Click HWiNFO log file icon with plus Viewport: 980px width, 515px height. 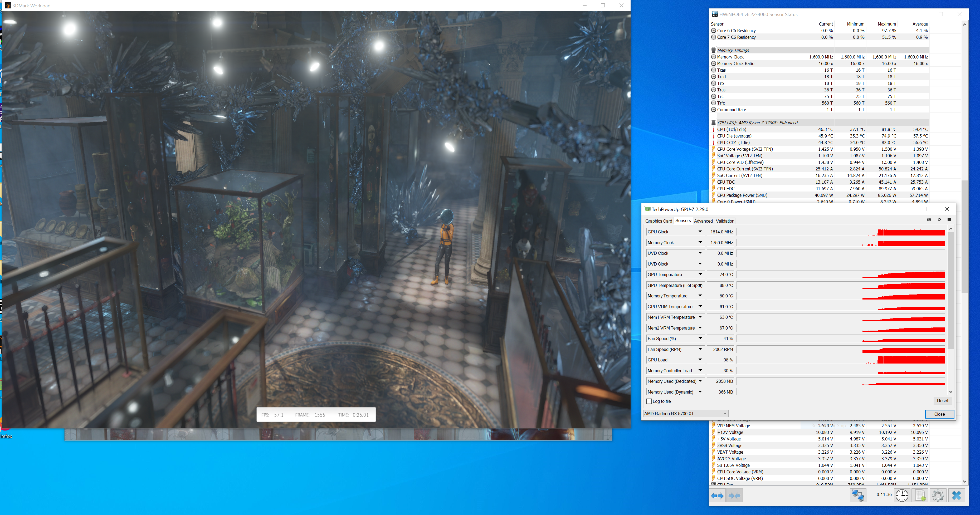920,496
